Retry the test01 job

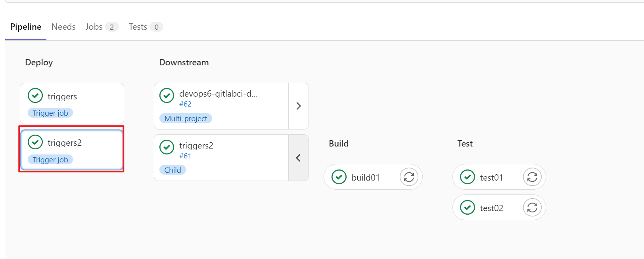pyautogui.click(x=532, y=177)
